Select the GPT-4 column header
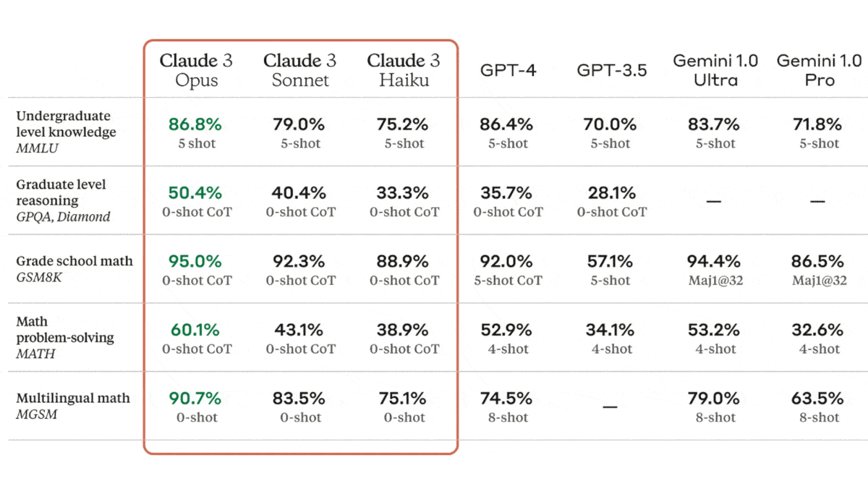The width and height of the screenshot is (868, 489). [x=509, y=71]
